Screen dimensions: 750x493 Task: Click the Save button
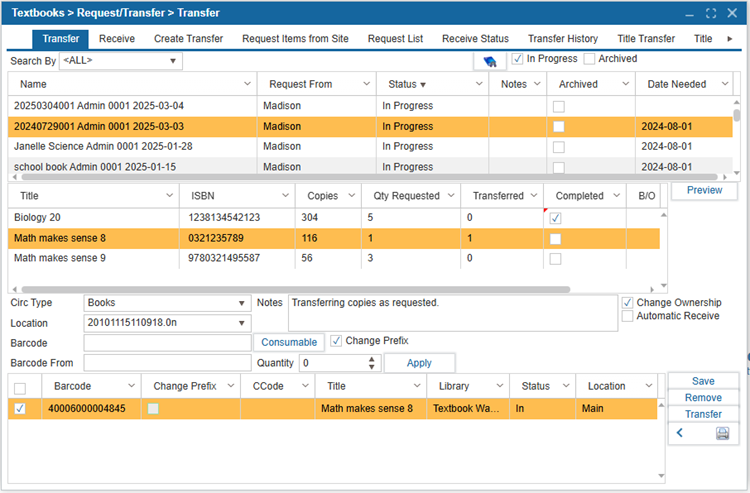point(703,381)
